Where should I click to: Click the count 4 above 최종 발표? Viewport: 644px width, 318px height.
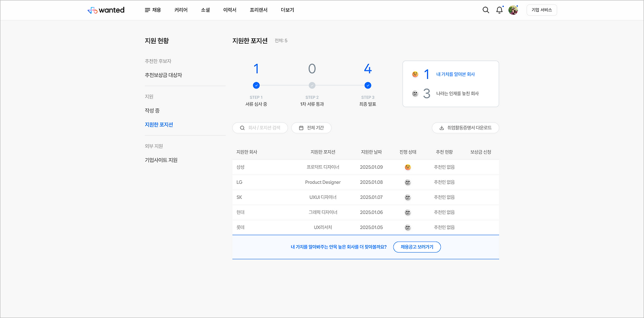(x=368, y=69)
